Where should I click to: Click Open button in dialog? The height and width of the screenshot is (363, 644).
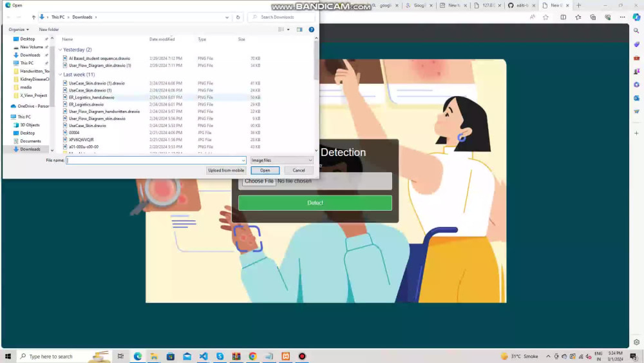[265, 170]
